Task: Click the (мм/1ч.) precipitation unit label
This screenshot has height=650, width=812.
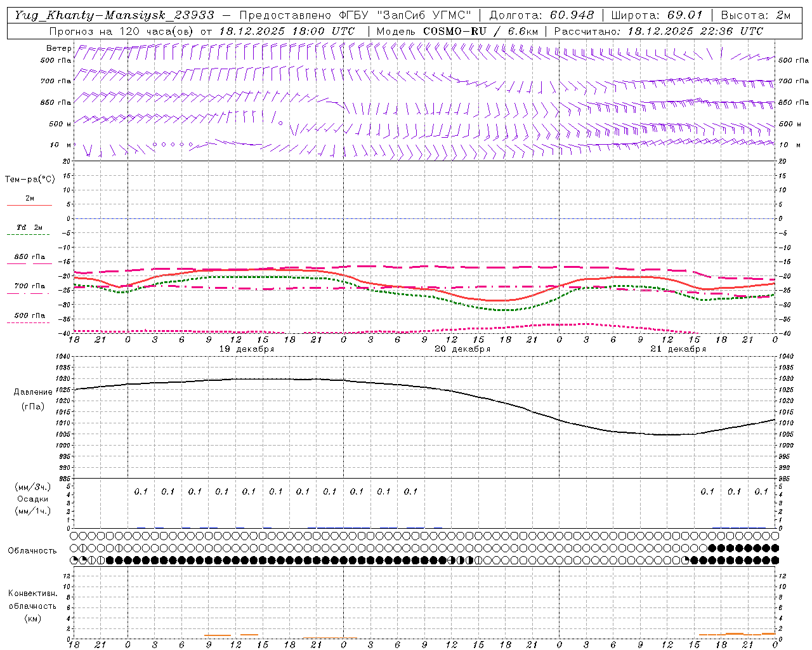Action: tap(32, 511)
